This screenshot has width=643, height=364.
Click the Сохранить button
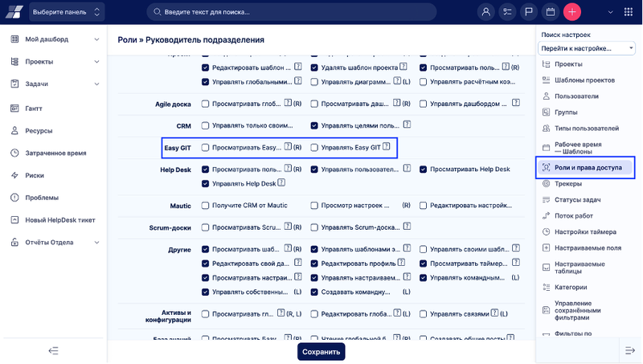[x=321, y=352]
